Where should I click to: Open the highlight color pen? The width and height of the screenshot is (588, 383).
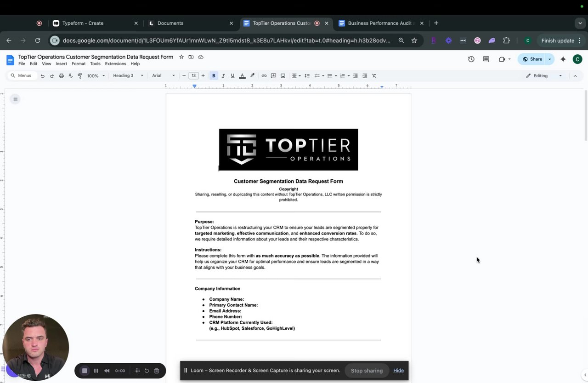click(x=252, y=76)
